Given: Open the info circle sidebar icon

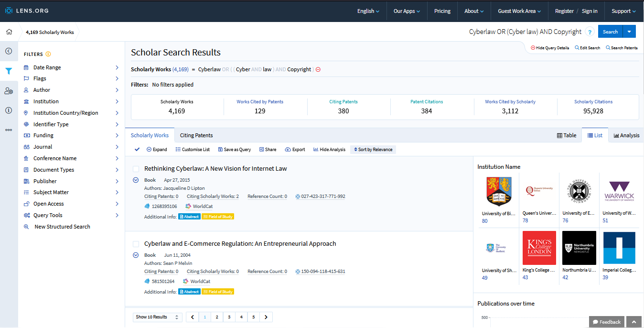Looking at the screenshot, I should [x=9, y=110].
